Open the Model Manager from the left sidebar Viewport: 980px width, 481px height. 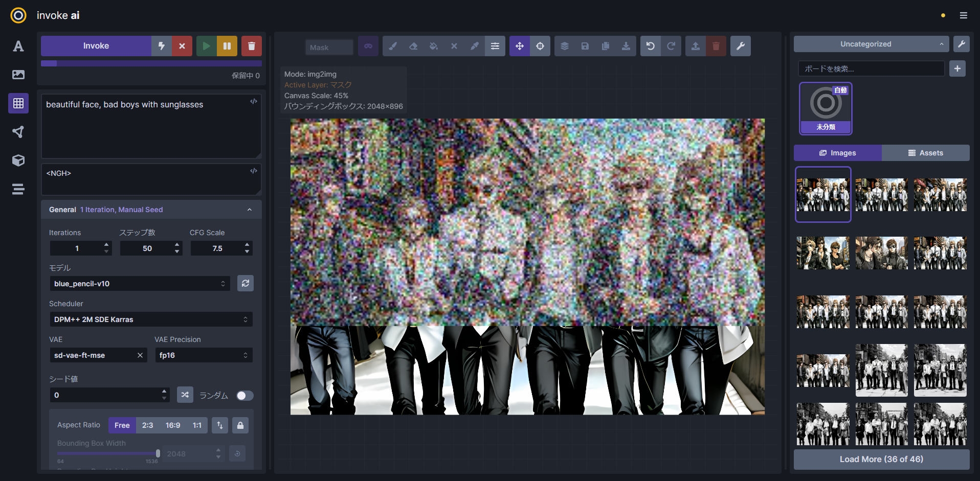click(18, 161)
